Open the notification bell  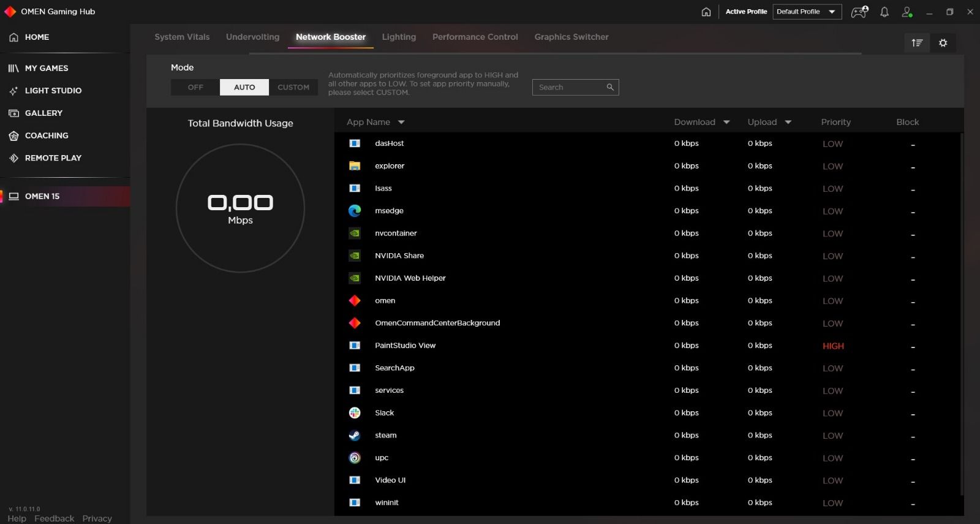tap(884, 12)
